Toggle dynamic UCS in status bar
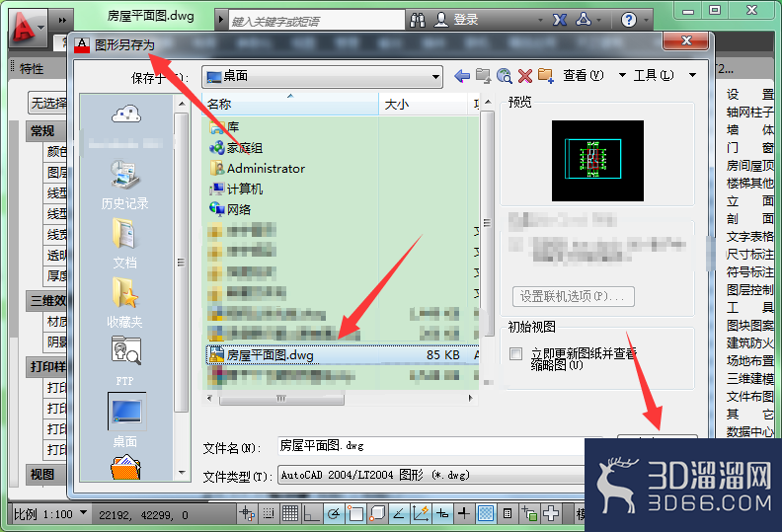782x532 pixels. pos(421,513)
